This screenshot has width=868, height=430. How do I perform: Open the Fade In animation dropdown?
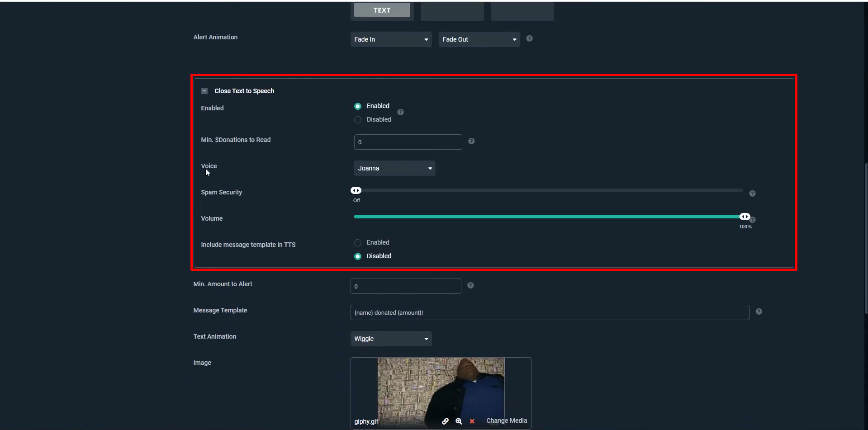(x=391, y=39)
